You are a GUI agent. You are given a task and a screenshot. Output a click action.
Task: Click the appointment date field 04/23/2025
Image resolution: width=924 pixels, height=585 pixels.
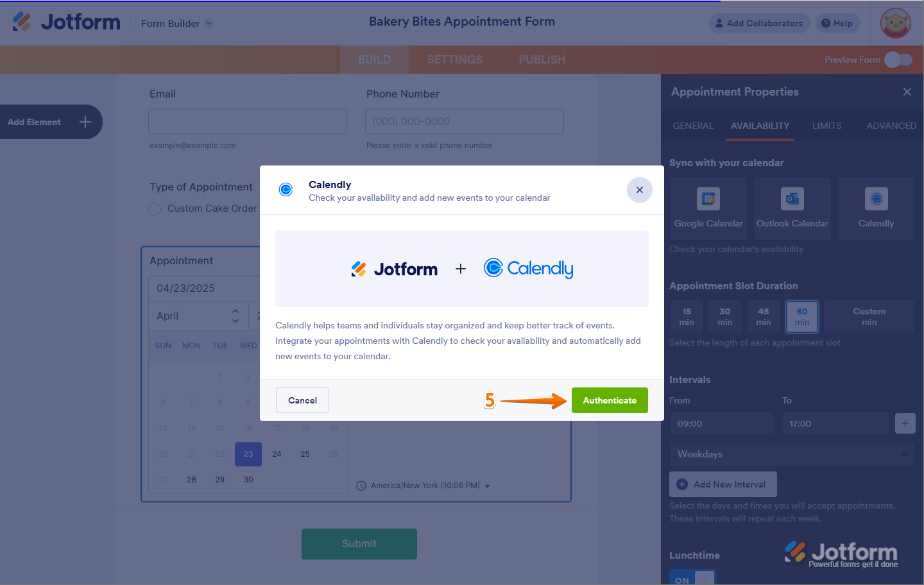pyautogui.click(x=205, y=288)
